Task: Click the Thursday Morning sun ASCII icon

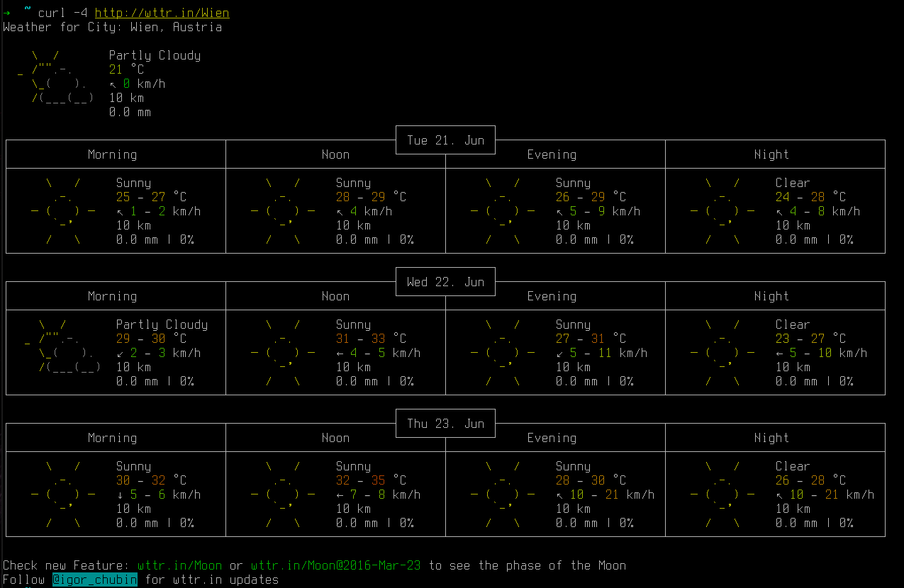Action: [x=63, y=494]
